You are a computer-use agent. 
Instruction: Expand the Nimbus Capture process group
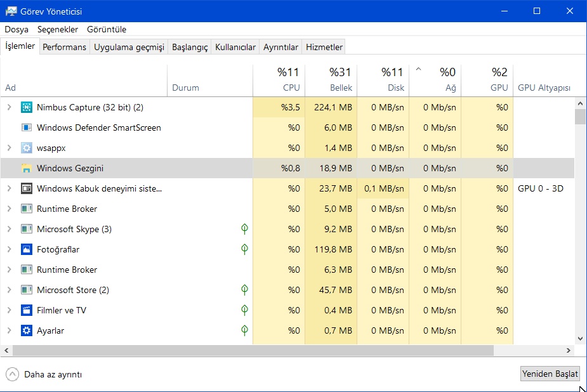(9, 107)
